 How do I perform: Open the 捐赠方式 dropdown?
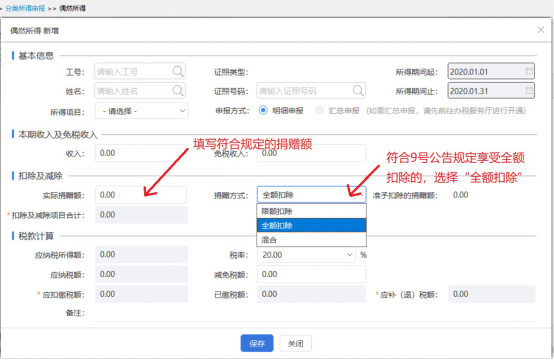coord(312,195)
